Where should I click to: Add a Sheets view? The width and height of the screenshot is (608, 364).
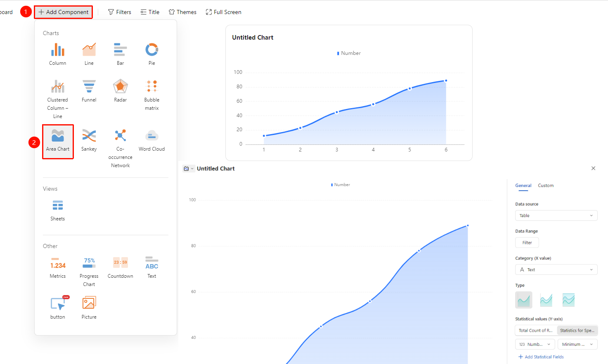click(x=58, y=210)
